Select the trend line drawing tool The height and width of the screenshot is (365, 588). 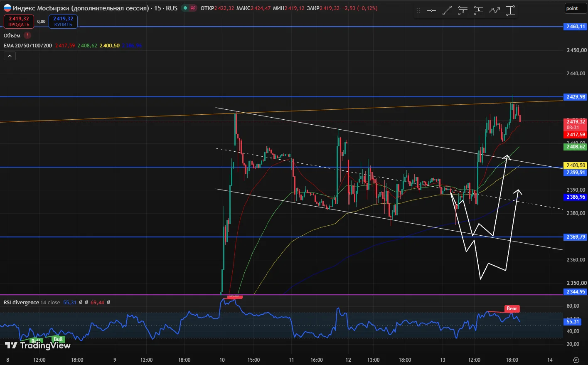click(x=447, y=11)
